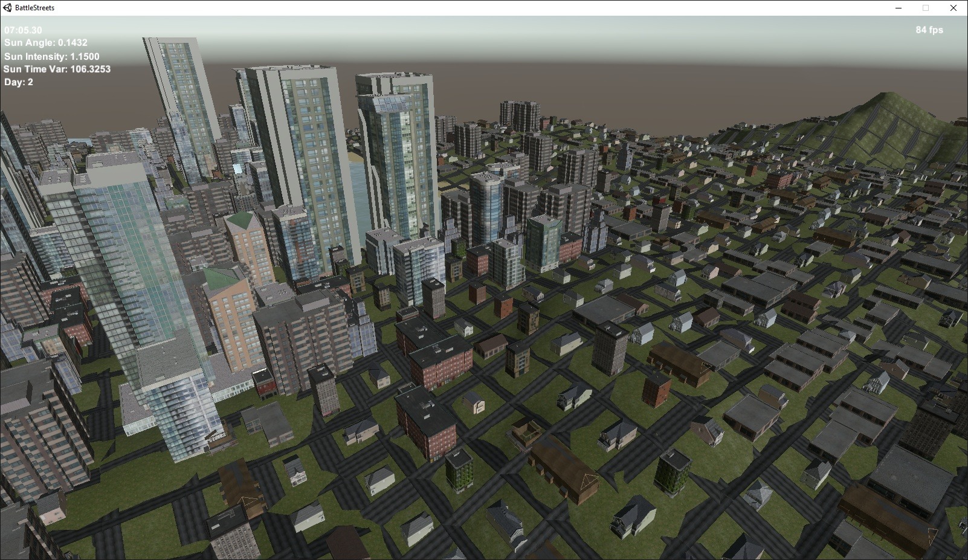968x560 pixels.
Task: Click the greyed-out maximize button
Action: click(926, 8)
